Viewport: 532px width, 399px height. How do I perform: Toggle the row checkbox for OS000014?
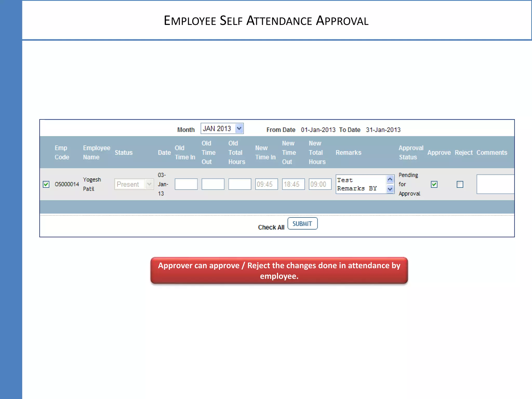46,184
